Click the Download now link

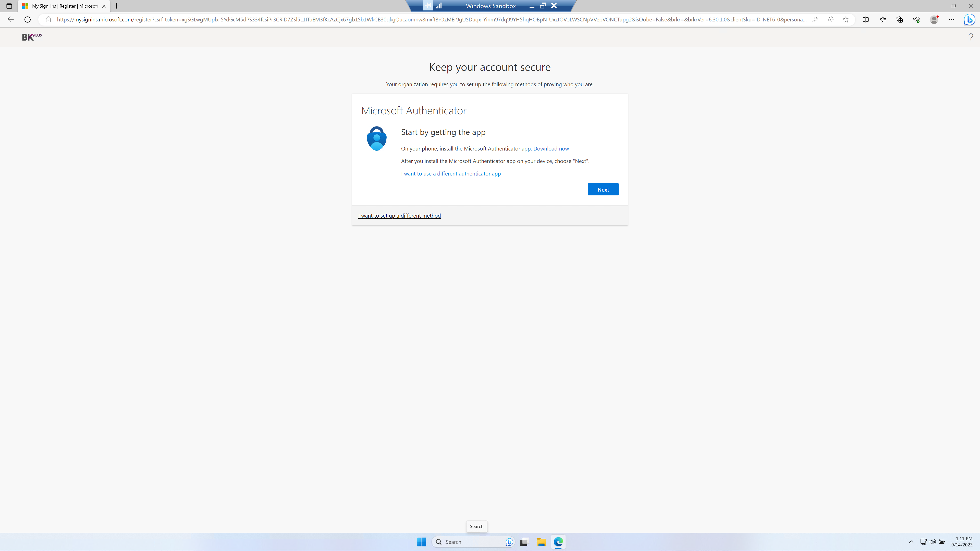551,149
